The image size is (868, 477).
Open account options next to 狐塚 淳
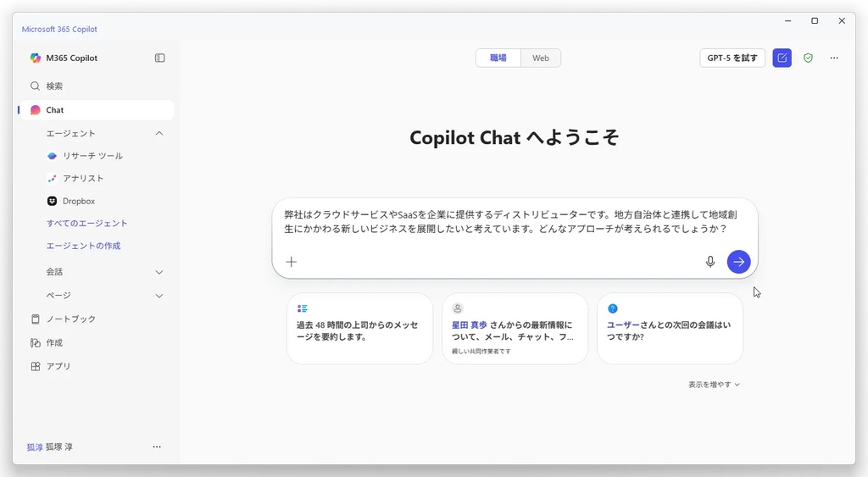[x=157, y=446]
